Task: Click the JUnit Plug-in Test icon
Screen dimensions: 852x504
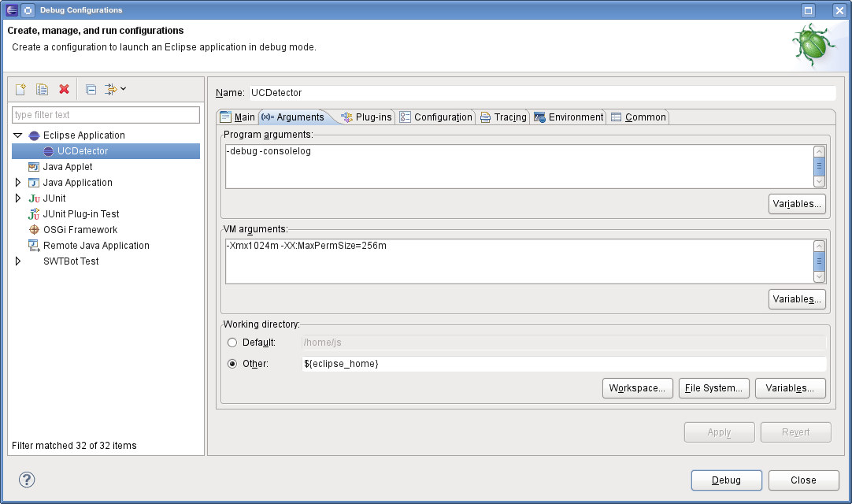Action: (x=34, y=214)
